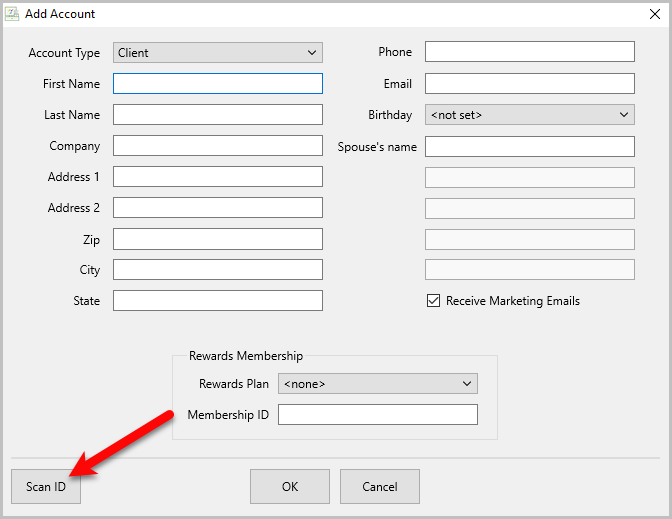Click the Address 1 field
The width and height of the screenshot is (672, 519).
click(x=218, y=177)
